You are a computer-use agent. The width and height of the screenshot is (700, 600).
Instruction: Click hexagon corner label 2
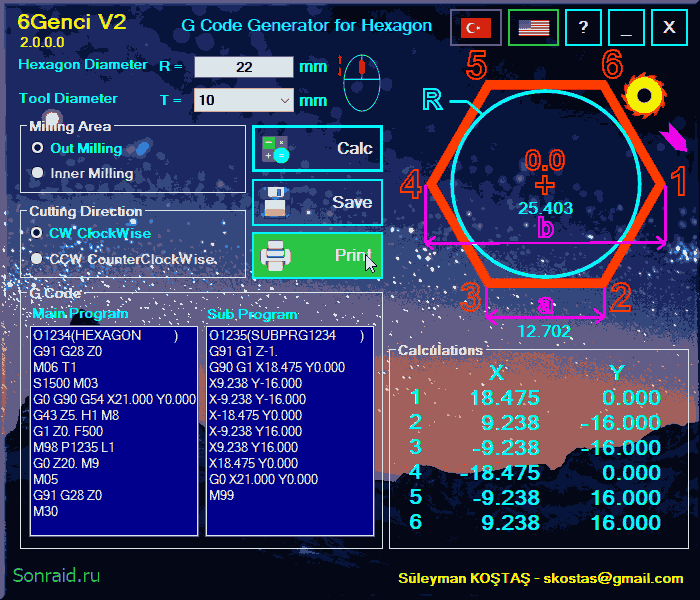coord(621,298)
